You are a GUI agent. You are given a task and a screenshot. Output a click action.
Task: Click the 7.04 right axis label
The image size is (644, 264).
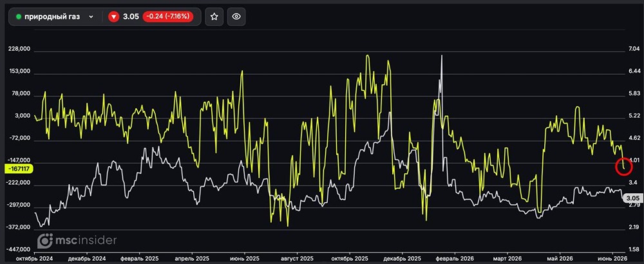(x=633, y=49)
